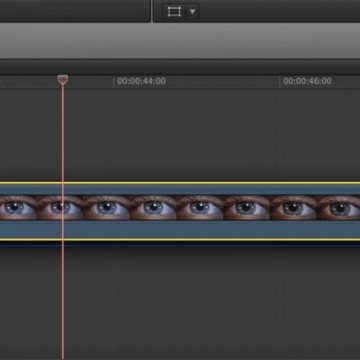
Task: Select the third eye frame in the filmstrip
Action: pyautogui.click(x=107, y=208)
